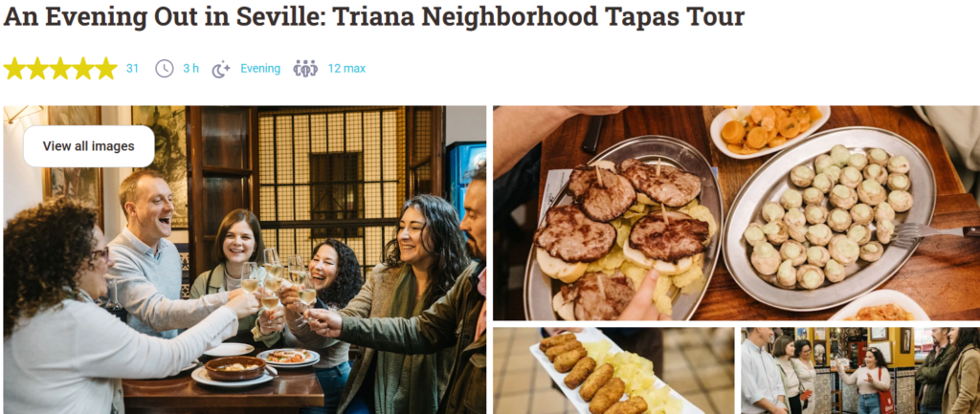Click the clock duration icon
The height and width of the screenshot is (414, 980).
[165, 69]
